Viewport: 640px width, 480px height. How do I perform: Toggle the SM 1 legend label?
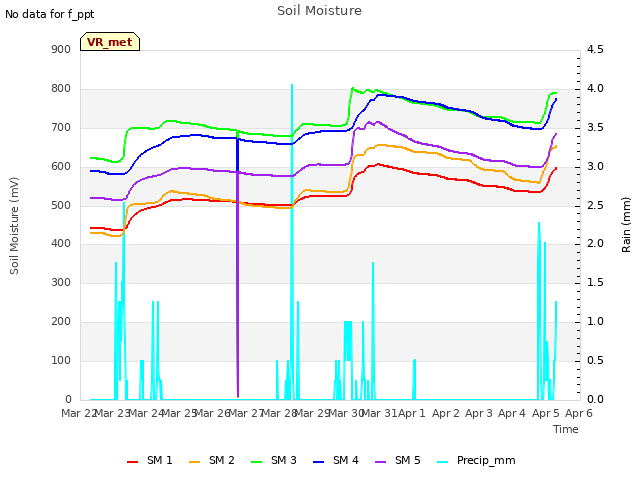(160, 460)
